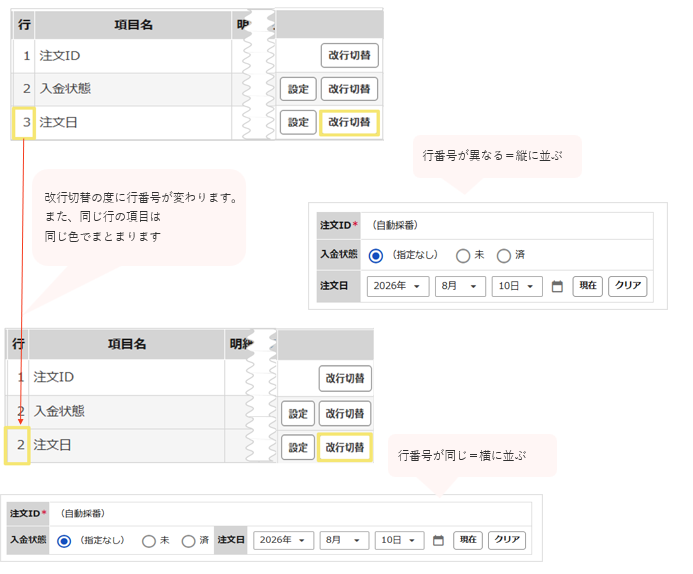The height and width of the screenshot is (574, 693).
Task: Click highlighted 改行切替 on row 2 注文日
Action: pos(345,447)
